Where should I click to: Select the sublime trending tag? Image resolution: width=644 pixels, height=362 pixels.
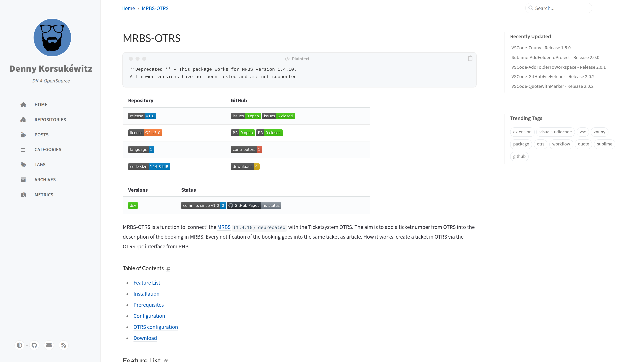tap(604, 144)
